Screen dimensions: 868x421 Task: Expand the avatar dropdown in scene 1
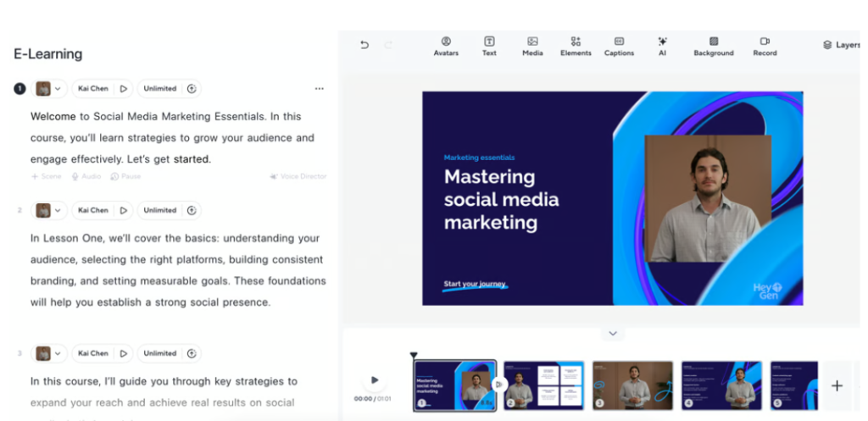point(58,89)
